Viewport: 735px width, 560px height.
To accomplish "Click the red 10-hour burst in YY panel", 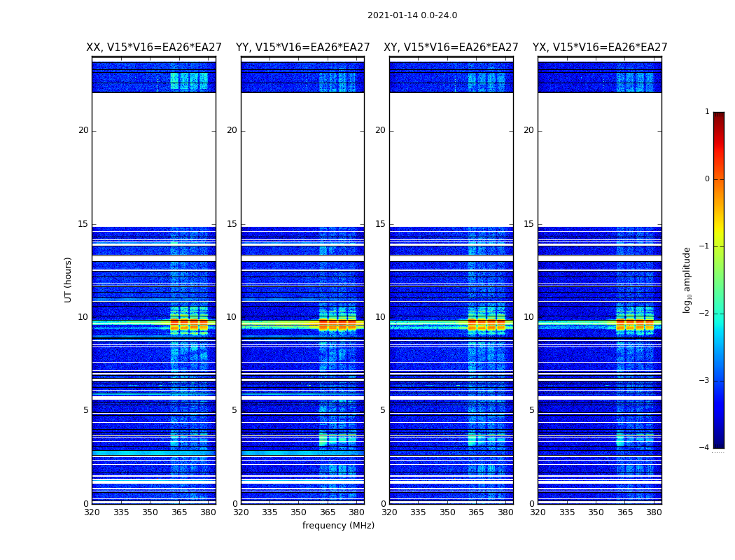I will (337, 324).
